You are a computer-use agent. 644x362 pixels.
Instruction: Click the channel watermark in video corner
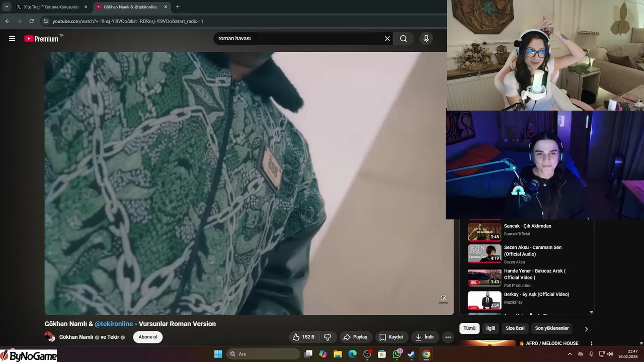443,299
